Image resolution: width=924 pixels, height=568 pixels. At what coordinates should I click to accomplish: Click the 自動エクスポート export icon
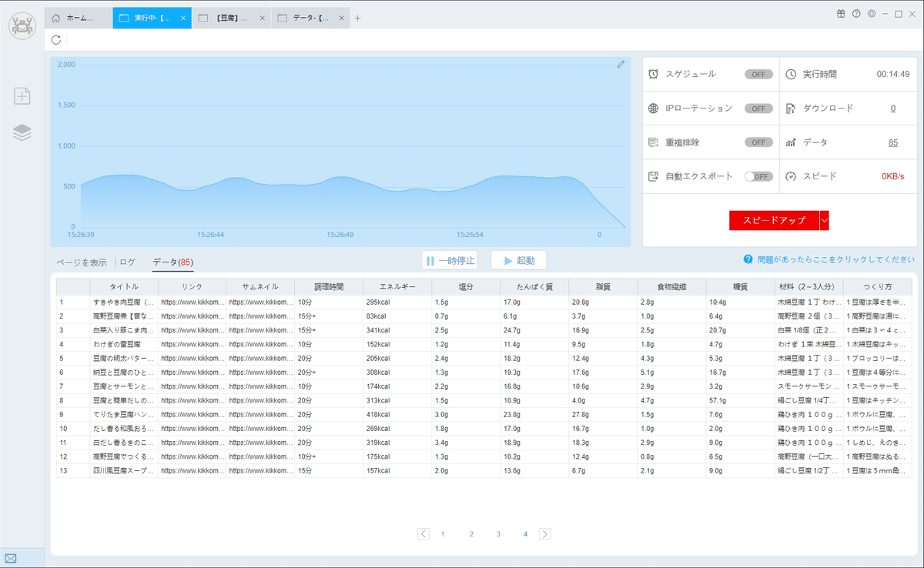(x=653, y=176)
